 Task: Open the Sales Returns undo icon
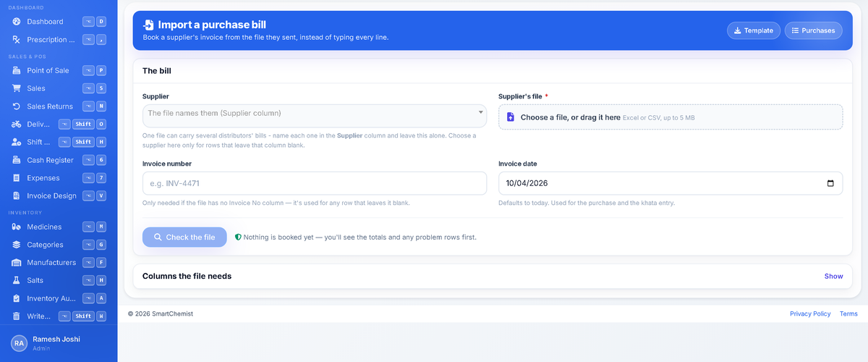tap(17, 106)
